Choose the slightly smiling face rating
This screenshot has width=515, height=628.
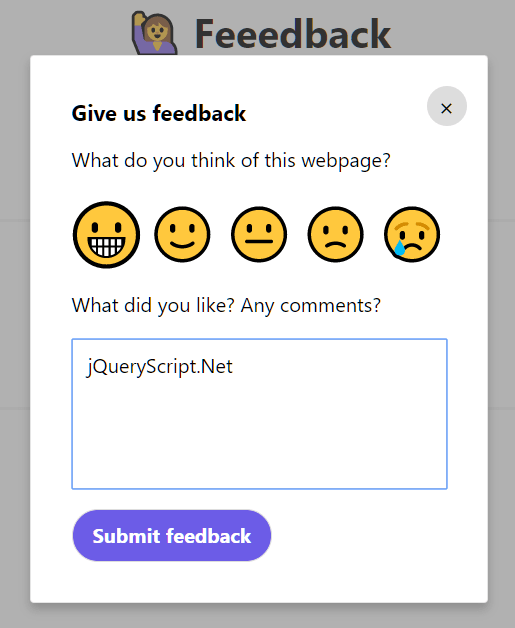[182, 234]
